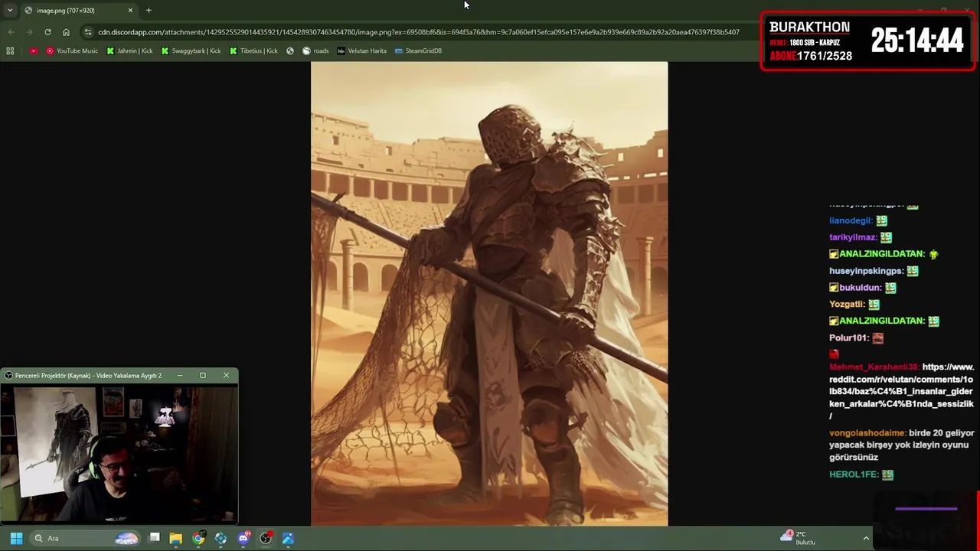Open the Photos app from the taskbar
Screen dimensions: 980x551
click(x=288, y=538)
